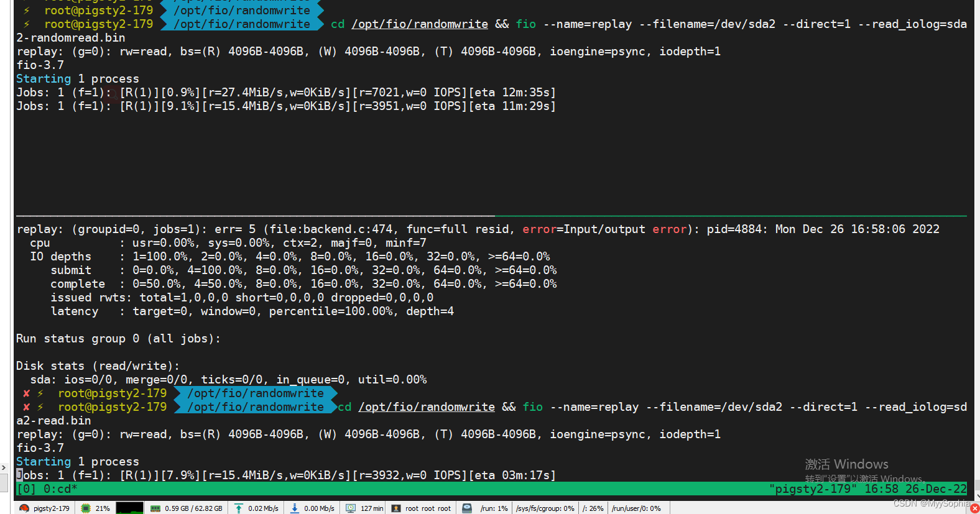Click the 'Disk stats (read/write):' line

[98, 366]
